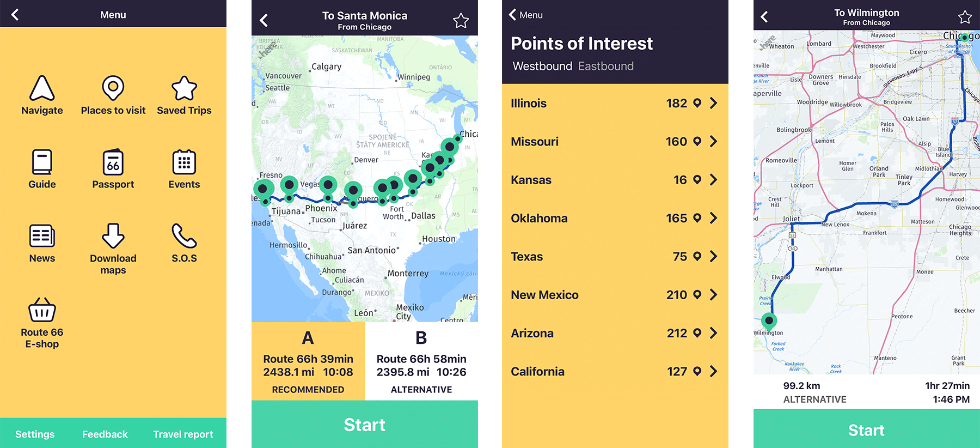Screen dimensions: 980x448
Task: Open the Travel report tab
Action: point(183,434)
